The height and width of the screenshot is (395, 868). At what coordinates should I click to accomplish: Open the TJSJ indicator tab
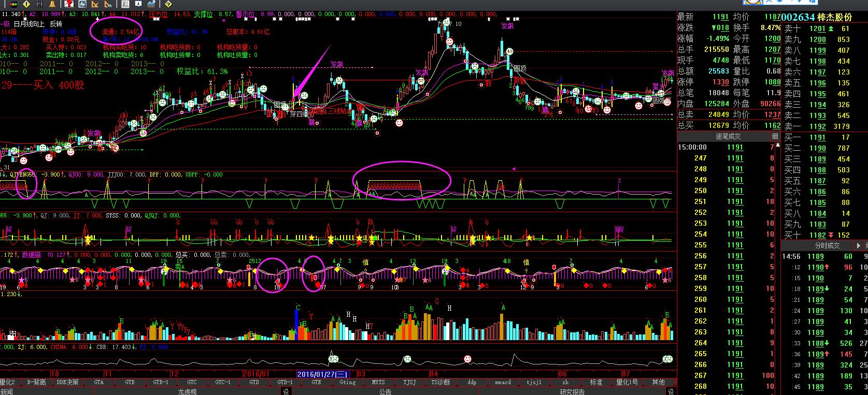(x=410, y=382)
